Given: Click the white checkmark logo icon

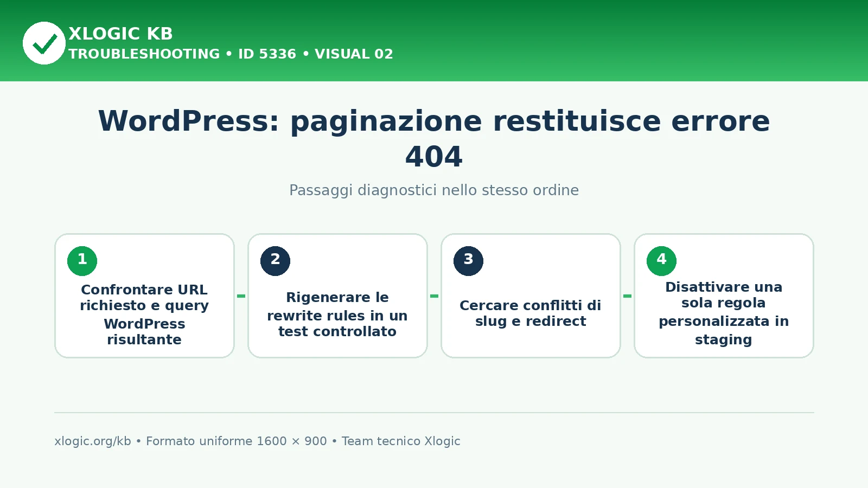Looking at the screenshot, I should [x=44, y=43].
